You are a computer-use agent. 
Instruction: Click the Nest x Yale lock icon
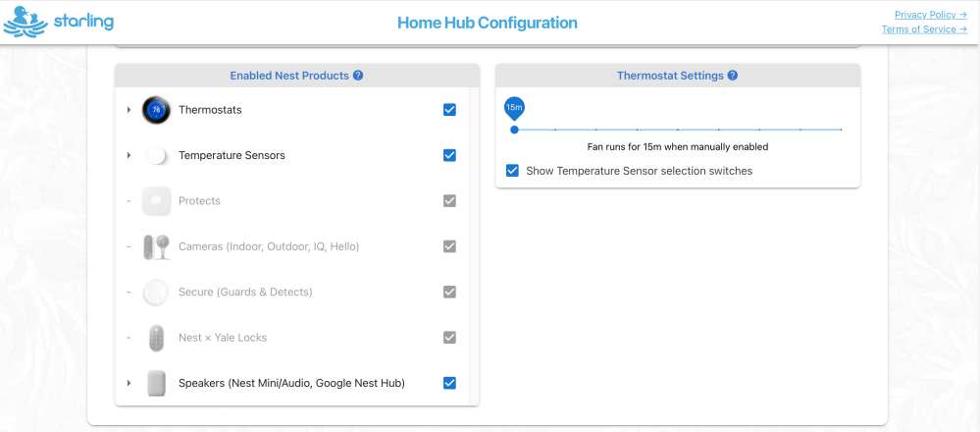click(156, 338)
